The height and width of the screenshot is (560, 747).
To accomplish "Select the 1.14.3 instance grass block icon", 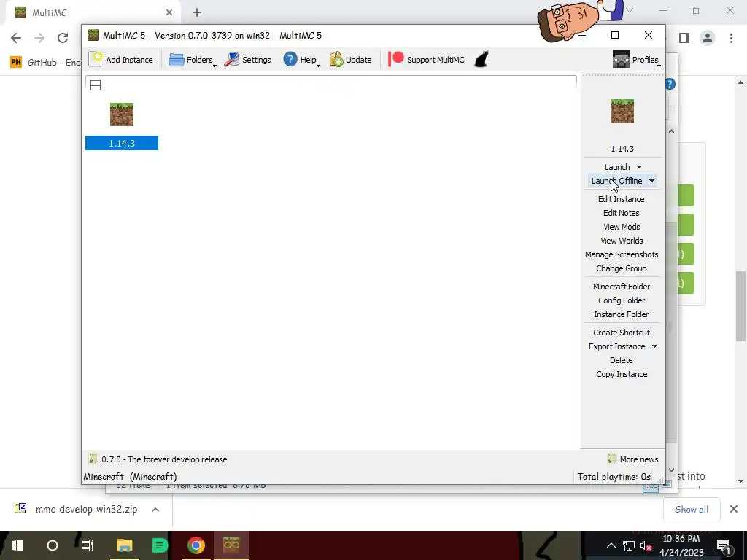I will pos(122,114).
